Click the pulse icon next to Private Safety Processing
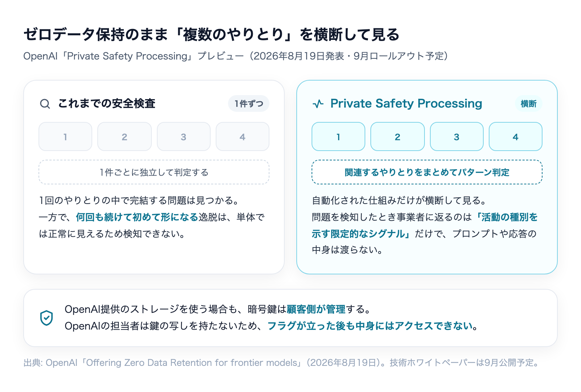This screenshot has height=392, width=581. pos(318,104)
